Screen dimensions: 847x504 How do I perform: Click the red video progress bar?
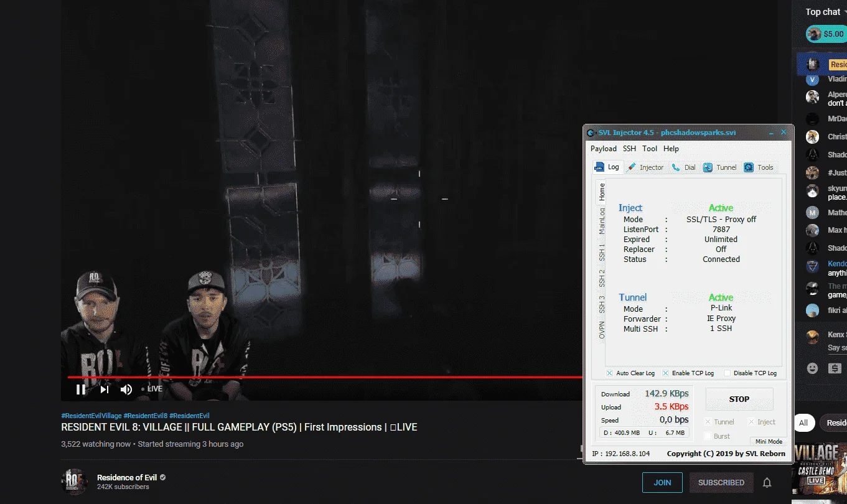coord(325,377)
